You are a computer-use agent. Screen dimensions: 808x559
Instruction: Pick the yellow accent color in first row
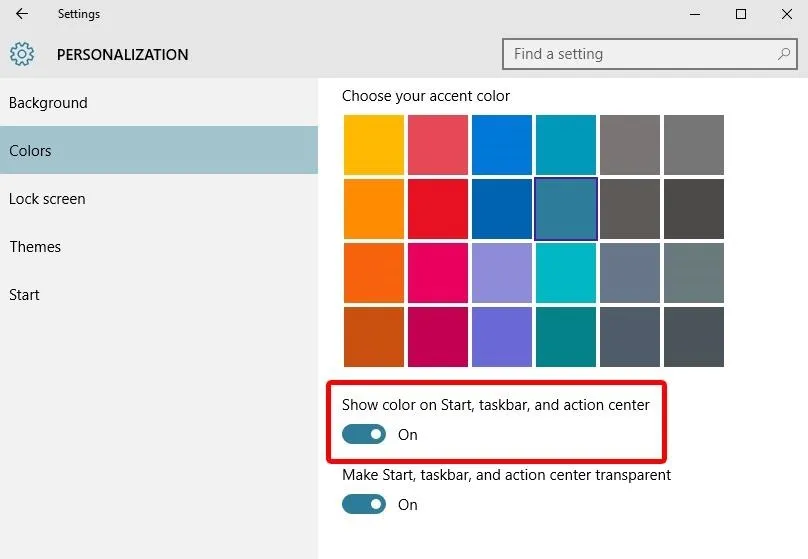pyautogui.click(x=374, y=145)
